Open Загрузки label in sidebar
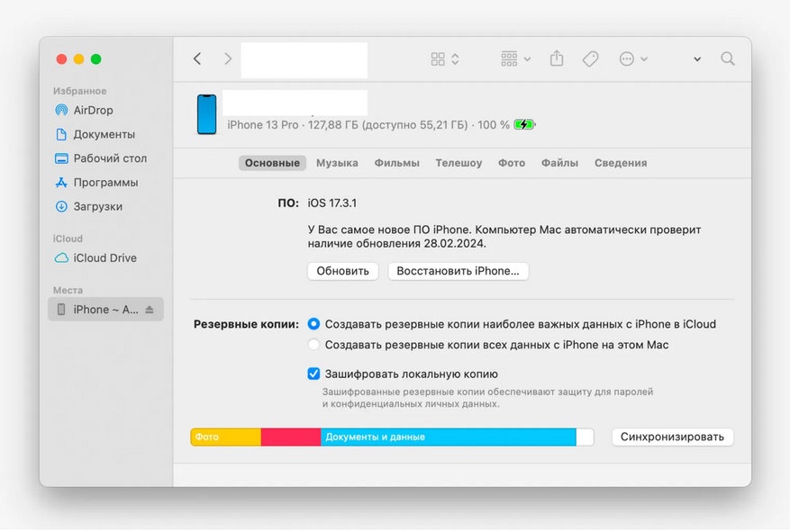Screen dimensions: 790x532 (98, 206)
